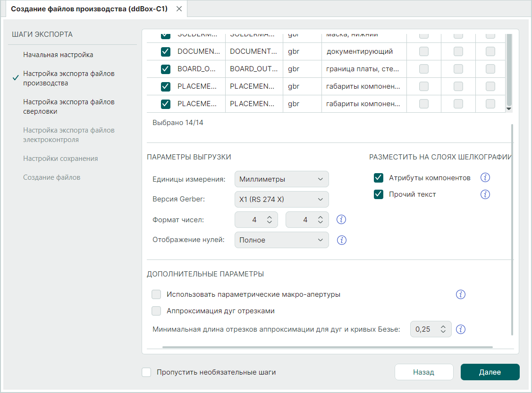Open info tooltip for Формат чисел
This screenshot has height=393, width=532.
tap(342, 219)
